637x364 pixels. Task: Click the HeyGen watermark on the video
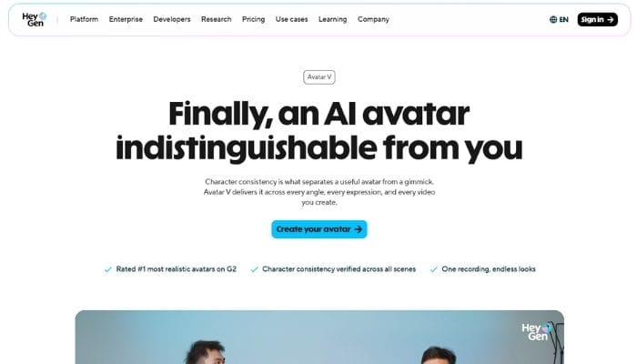pyautogui.click(x=537, y=331)
